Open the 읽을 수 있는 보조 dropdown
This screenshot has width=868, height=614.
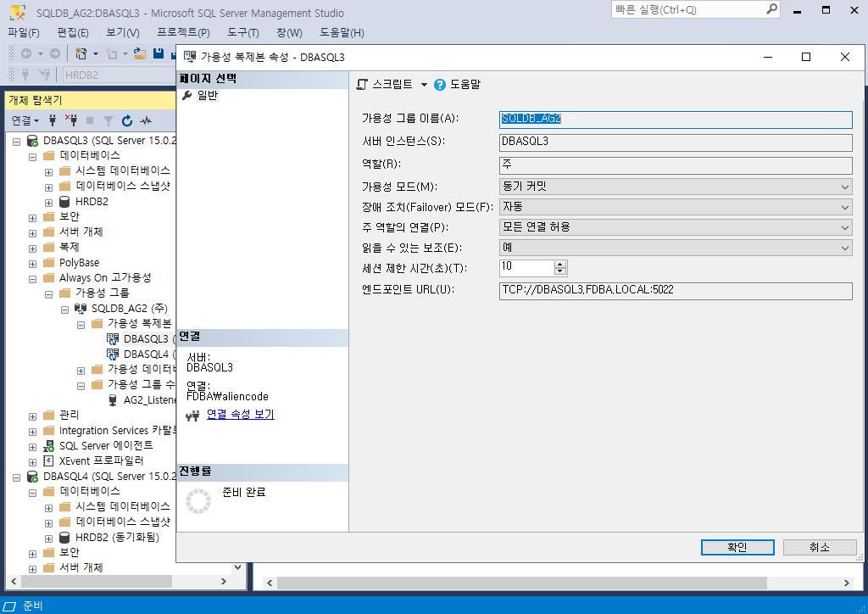(x=845, y=248)
